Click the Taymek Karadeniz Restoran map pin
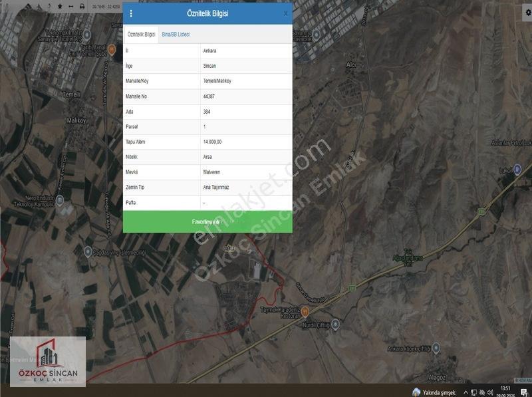The width and height of the screenshot is (532, 397). (x=305, y=311)
